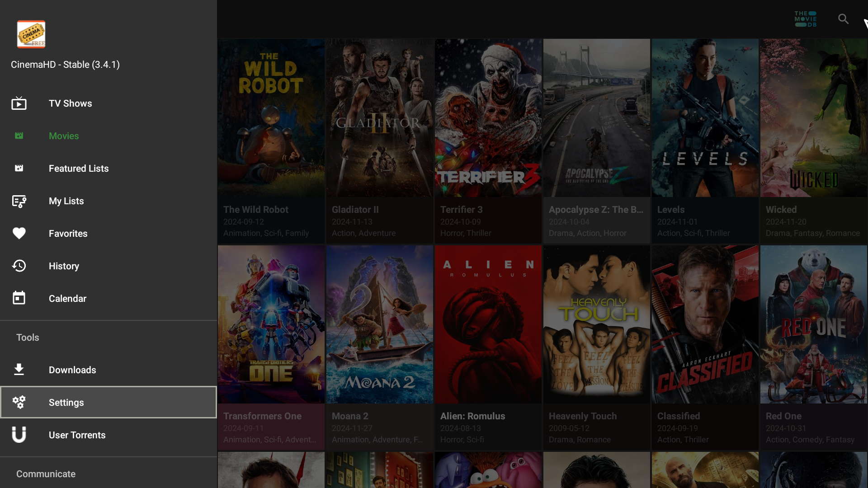Click the "Horror, Sci-fi" genre text
The width and height of the screenshot is (868, 488).
pos(462,440)
